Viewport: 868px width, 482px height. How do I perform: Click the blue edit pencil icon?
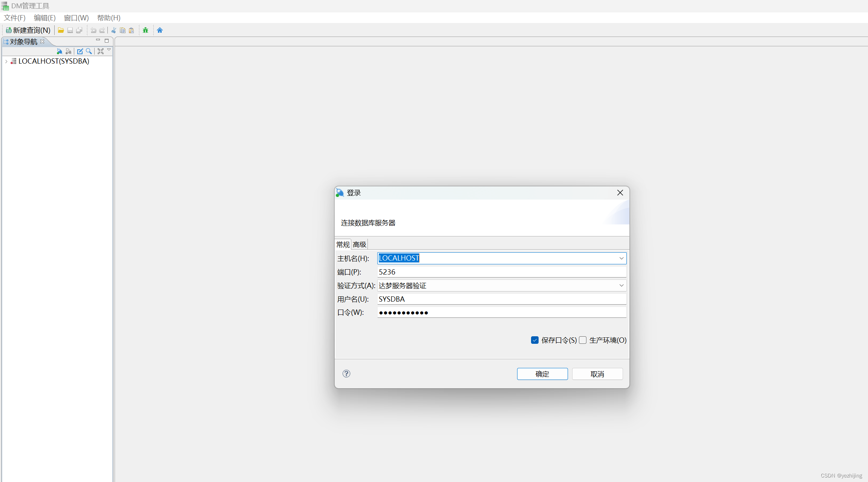click(80, 51)
